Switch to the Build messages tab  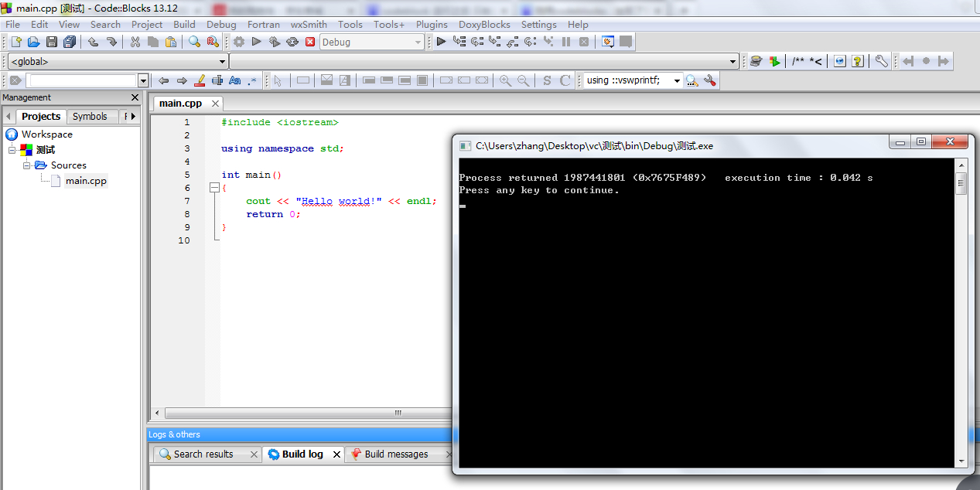click(396, 454)
